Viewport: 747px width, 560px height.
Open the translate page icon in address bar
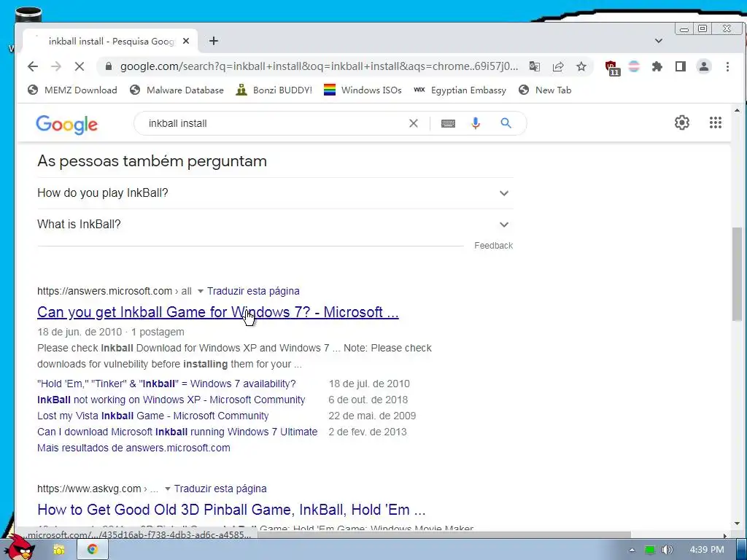pyautogui.click(x=535, y=66)
